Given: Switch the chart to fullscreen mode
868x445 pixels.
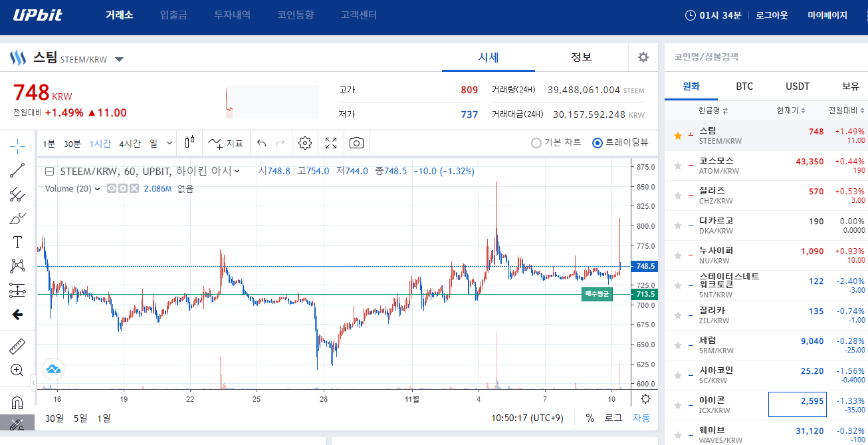Looking at the screenshot, I should (x=331, y=143).
